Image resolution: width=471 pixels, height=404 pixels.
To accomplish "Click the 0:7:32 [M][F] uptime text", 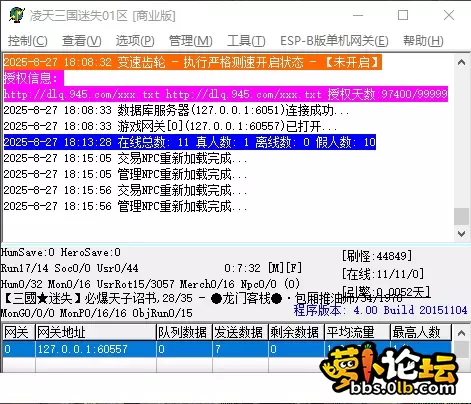I will (x=263, y=268).
